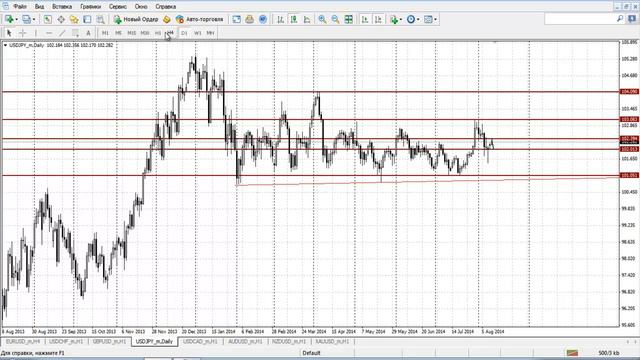Collapse chart info triangle beside USDJPY_m,Daily title
The width and height of the screenshot is (640, 360).
[x=5, y=45]
